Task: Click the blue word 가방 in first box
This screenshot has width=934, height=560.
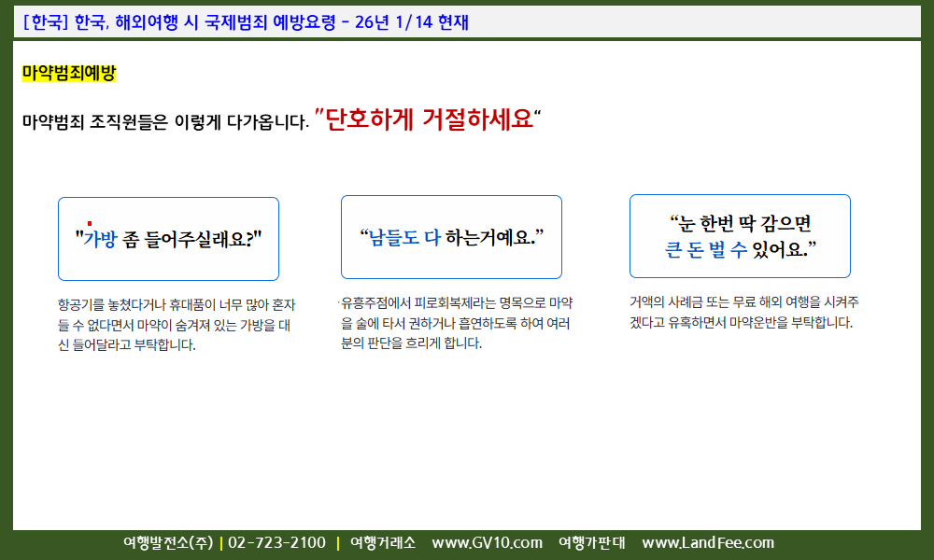Action: pos(100,239)
